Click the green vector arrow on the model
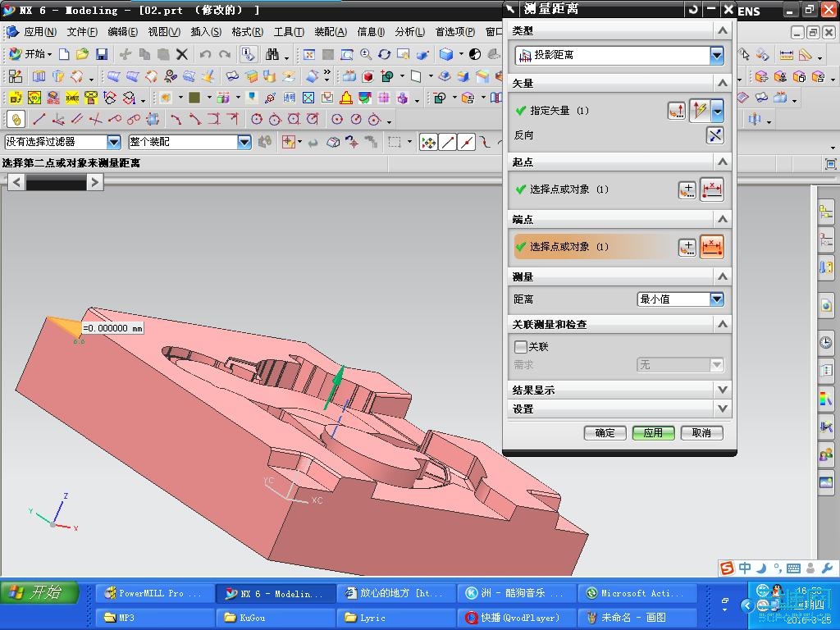The height and width of the screenshot is (630, 840). 335,387
